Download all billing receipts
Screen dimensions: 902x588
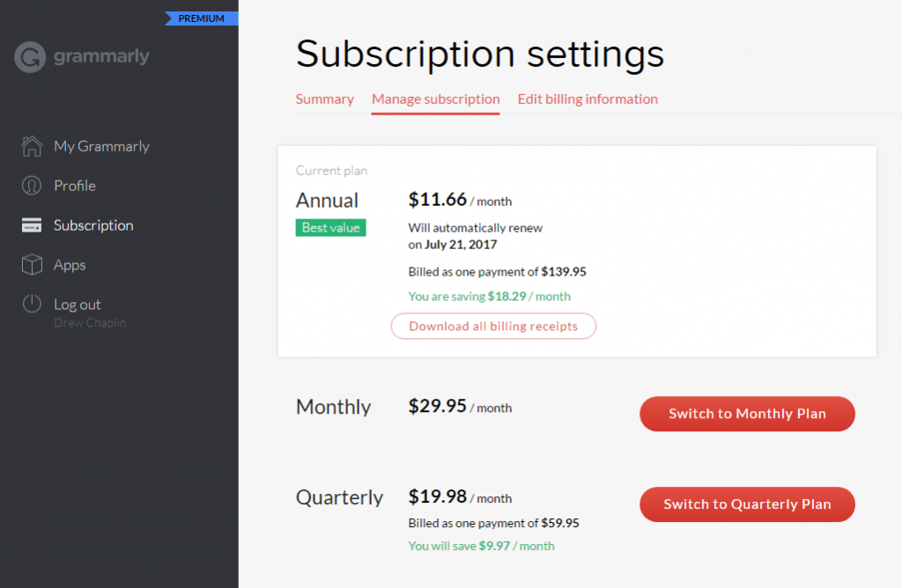click(493, 326)
